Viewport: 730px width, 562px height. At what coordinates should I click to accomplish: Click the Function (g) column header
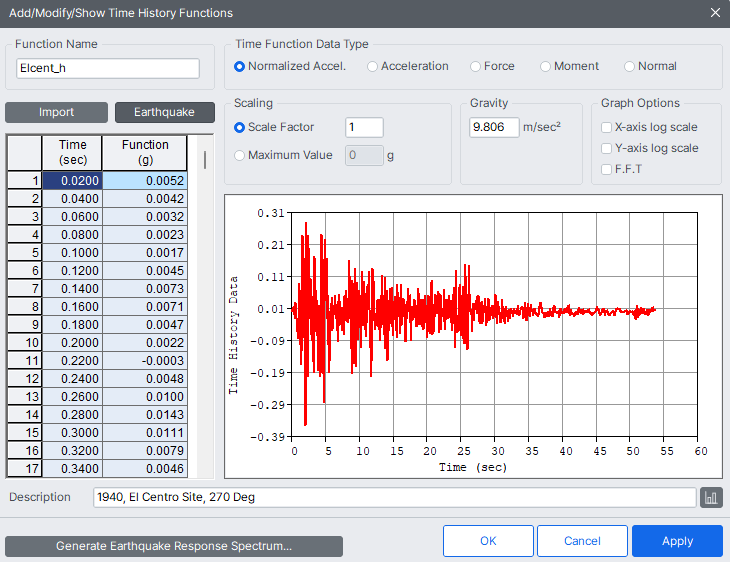click(145, 153)
